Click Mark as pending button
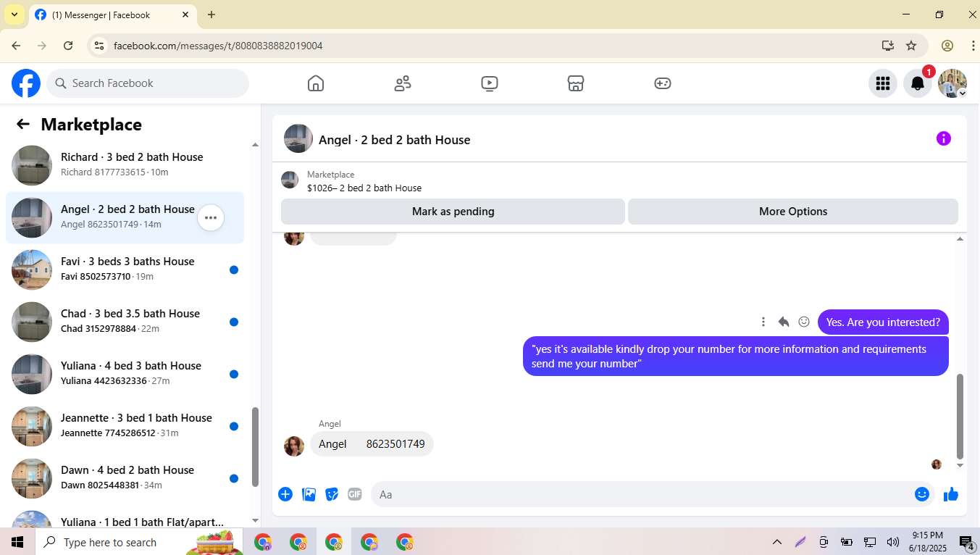The image size is (980, 555). pyautogui.click(x=453, y=212)
